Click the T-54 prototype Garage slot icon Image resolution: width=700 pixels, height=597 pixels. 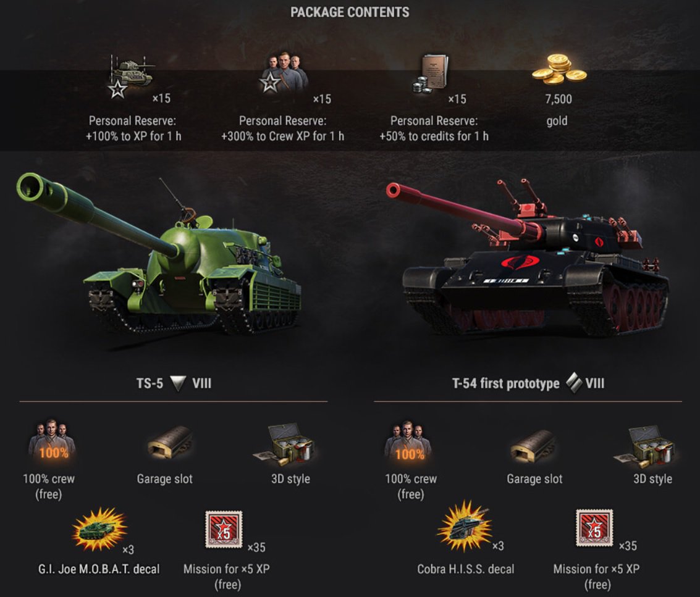[x=533, y=446]
